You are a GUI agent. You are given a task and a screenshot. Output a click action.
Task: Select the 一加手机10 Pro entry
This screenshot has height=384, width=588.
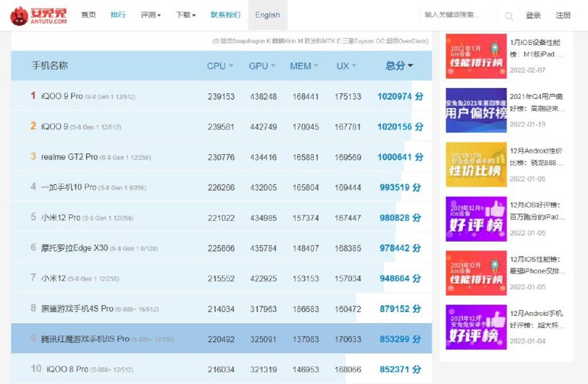click(x=93, y=187)
